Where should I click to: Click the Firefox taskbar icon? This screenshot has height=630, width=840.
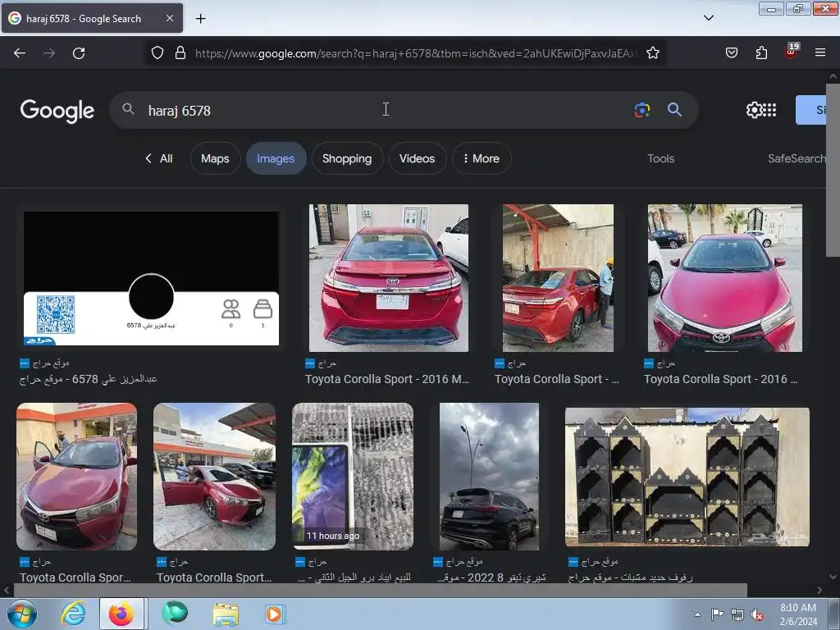121,614
